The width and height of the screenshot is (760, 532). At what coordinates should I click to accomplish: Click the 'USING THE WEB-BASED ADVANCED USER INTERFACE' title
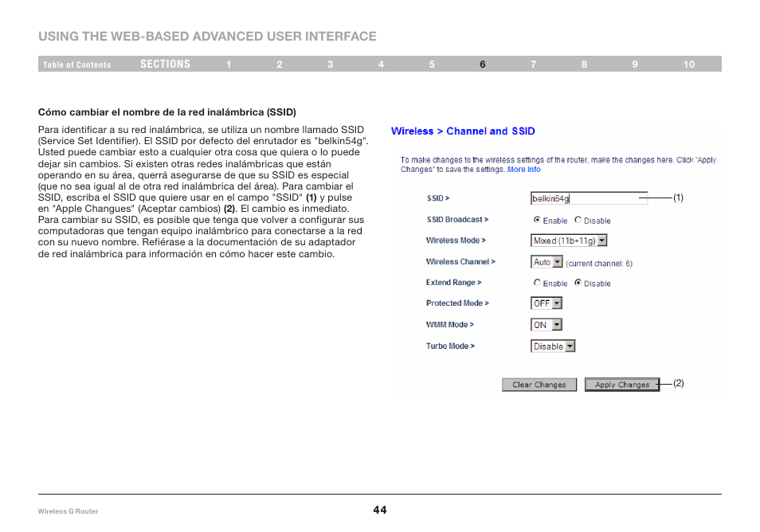[x=207, y=37]
